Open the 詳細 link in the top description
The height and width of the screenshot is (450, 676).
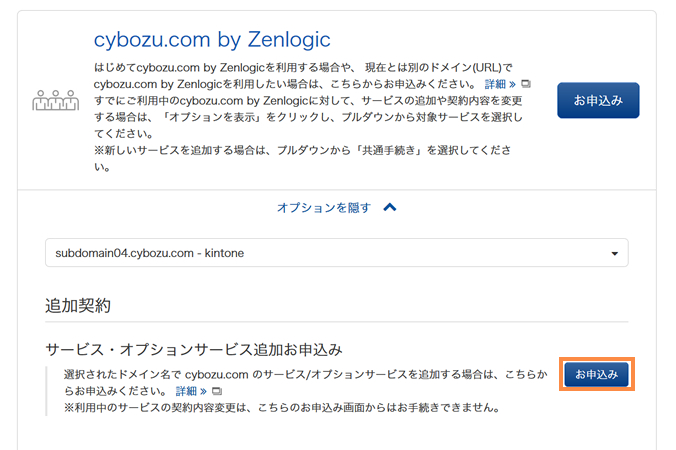500,84
